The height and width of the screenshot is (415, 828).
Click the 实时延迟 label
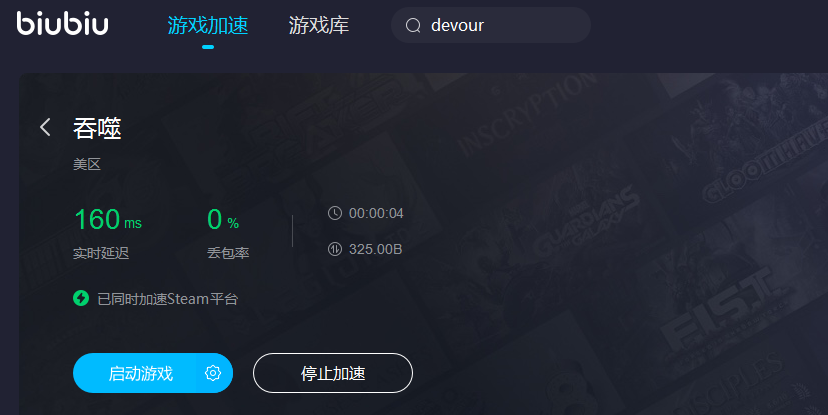click(x=101, y=253)
